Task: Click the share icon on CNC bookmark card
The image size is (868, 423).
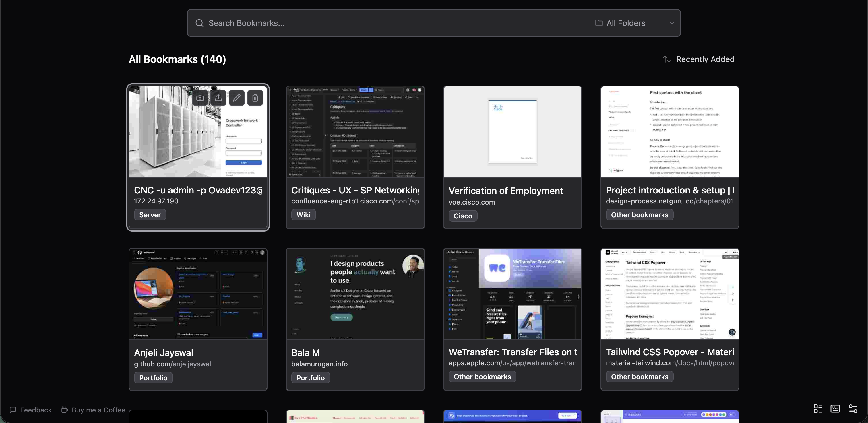Action: [218, 98]
